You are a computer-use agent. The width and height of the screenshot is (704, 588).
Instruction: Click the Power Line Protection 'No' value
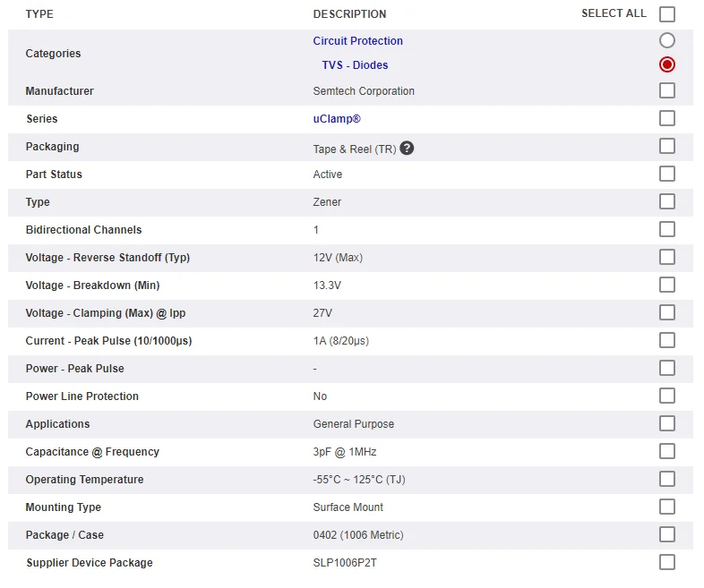pos(320,396)
